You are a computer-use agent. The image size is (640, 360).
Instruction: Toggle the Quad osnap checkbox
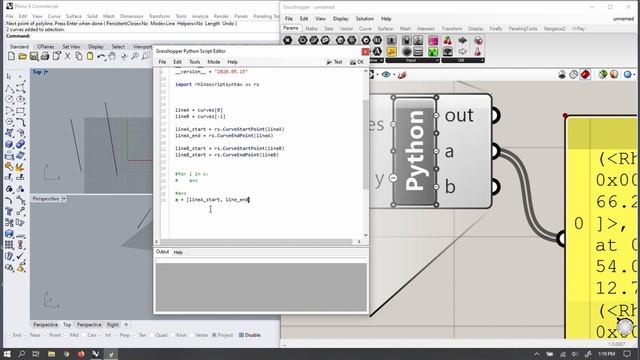[x=152, y=335]
